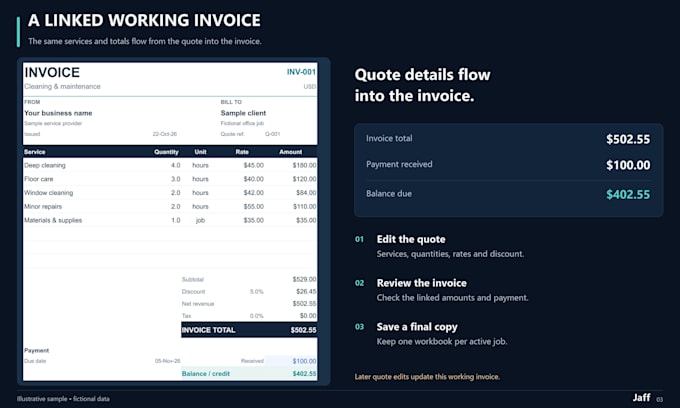
Task: Click the $55.00 rate cell
Action: point(254,206)
